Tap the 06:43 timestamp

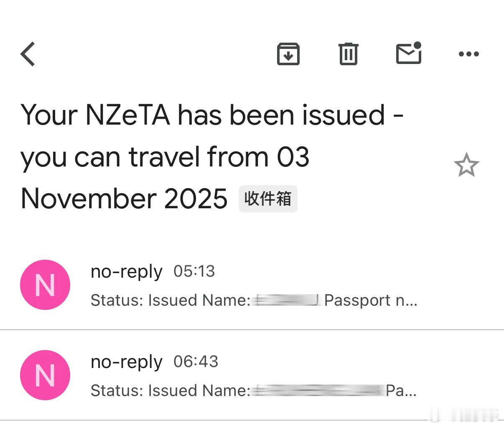pyautogui.click(x=196, y=362)
